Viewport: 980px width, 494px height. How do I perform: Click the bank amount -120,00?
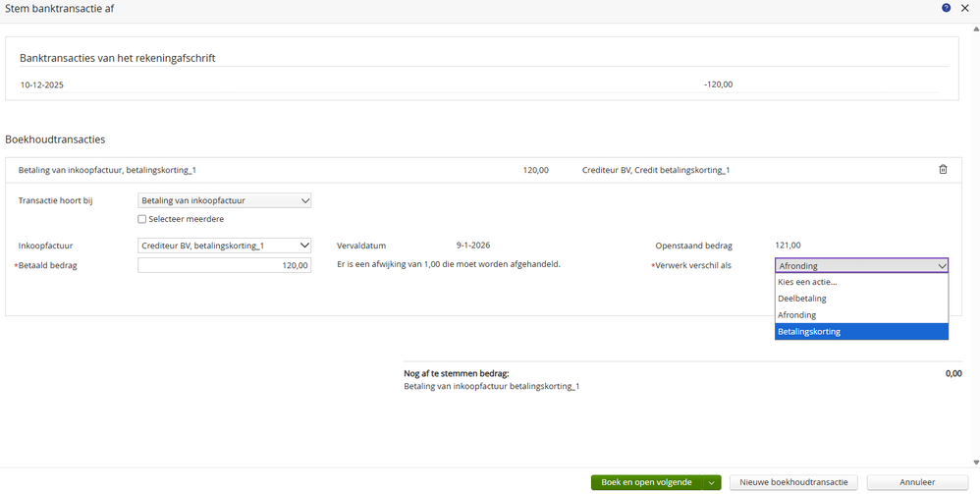point(718,84)
